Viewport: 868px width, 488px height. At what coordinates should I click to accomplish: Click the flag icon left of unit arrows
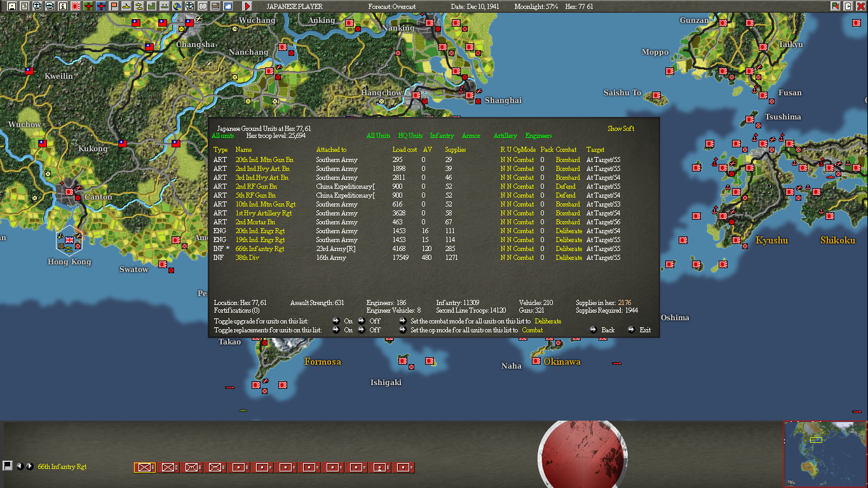(x=8, y=466)
